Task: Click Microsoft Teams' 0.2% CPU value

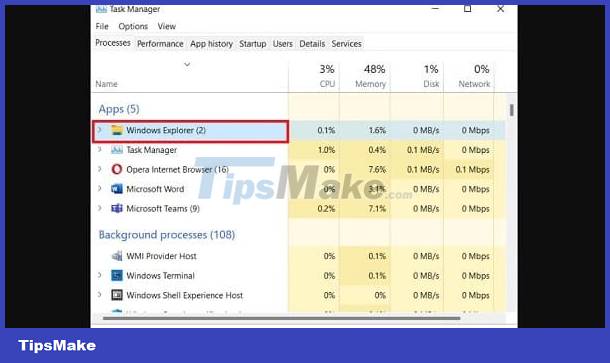Action: tap(326, 209)
